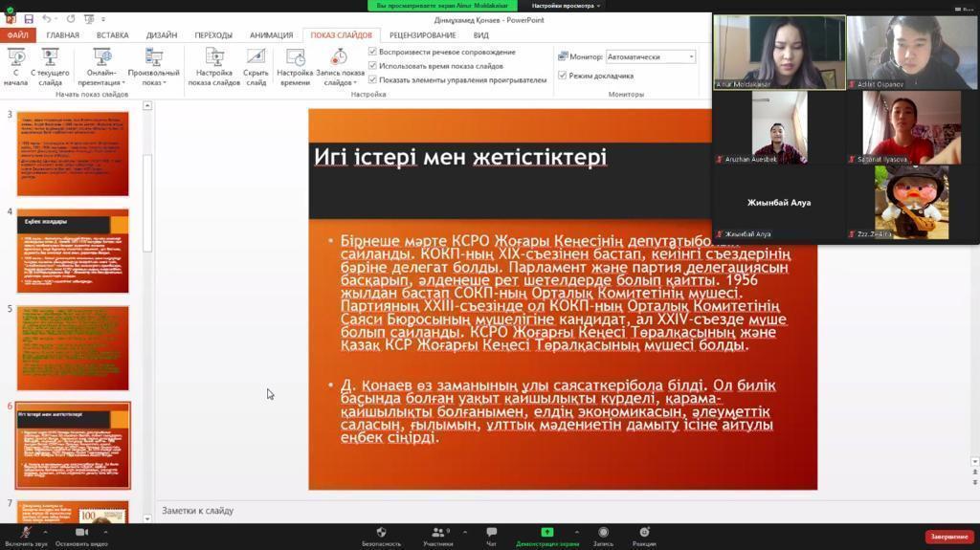Click the red Завершение end meeting button
The width and height of the screenshot is (980, 550).
(x=949, y=537)
